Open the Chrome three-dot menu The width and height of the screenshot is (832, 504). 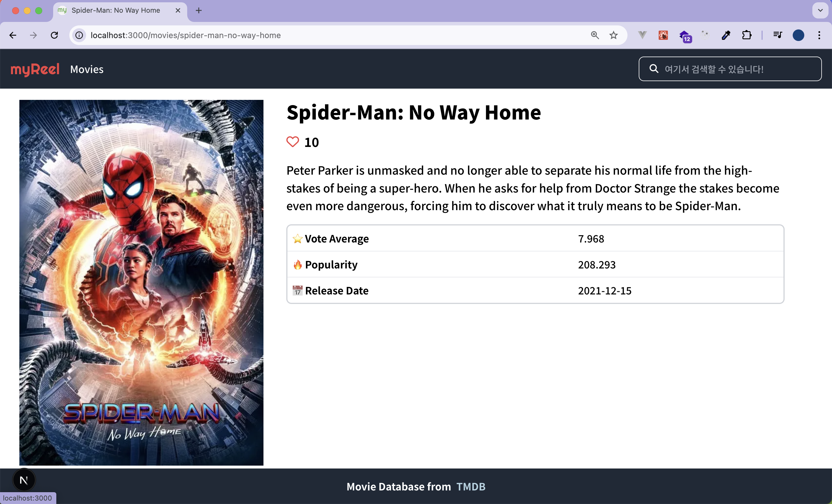pyautogui.click(x=819, y=35)
